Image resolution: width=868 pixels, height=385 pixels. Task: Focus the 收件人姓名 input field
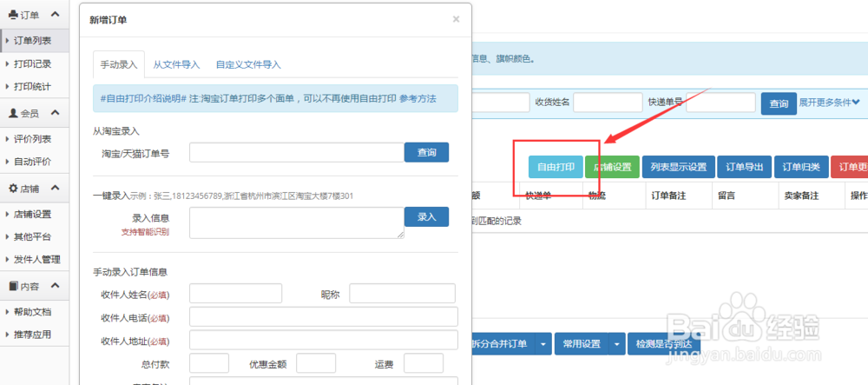coord(236,294)
